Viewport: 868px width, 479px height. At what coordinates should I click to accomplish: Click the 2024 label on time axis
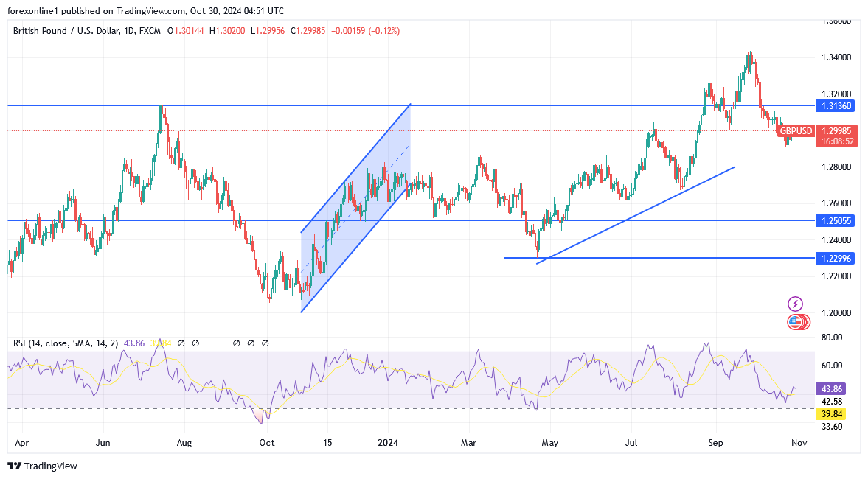[388, 443]
